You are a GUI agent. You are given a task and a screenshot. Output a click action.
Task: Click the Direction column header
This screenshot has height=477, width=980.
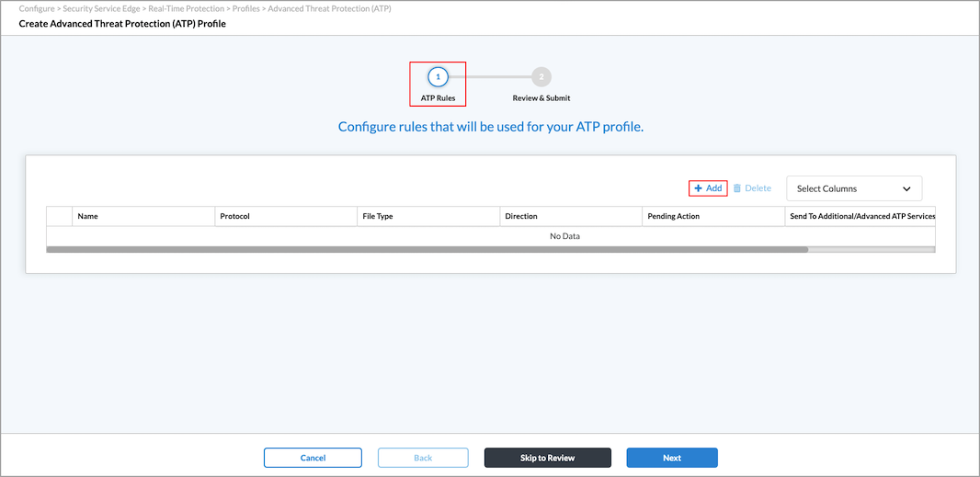tap(521, 216)
